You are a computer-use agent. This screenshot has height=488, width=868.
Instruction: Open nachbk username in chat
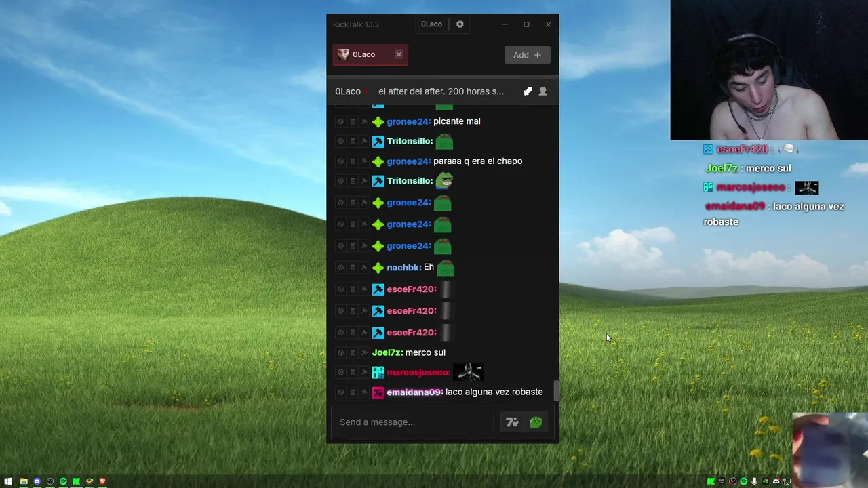click(x=403, y=268)
